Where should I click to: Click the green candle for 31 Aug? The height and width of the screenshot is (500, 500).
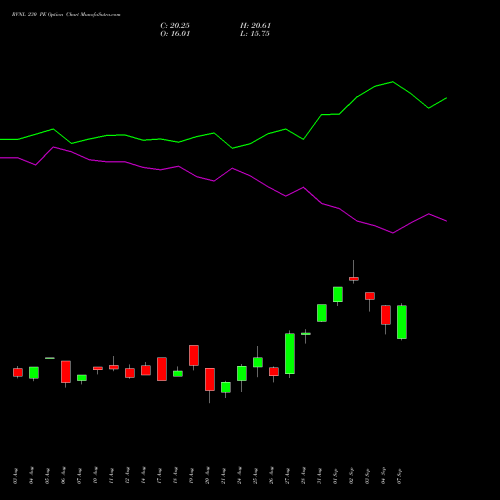coord(322,313)
